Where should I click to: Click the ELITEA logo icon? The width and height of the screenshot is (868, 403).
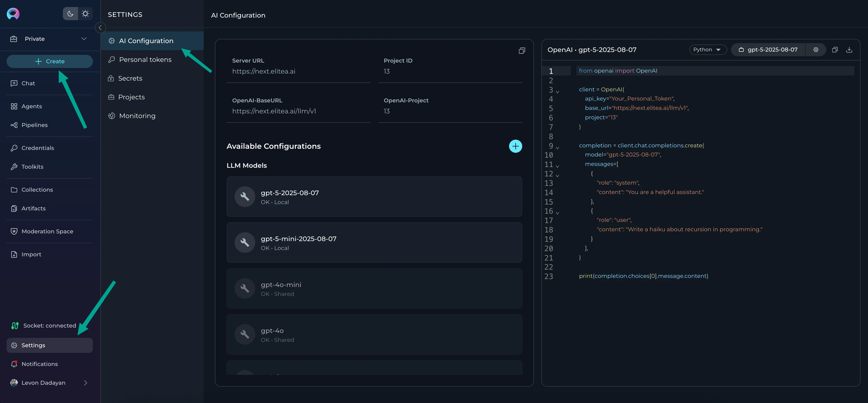click(x=13, y=14)
